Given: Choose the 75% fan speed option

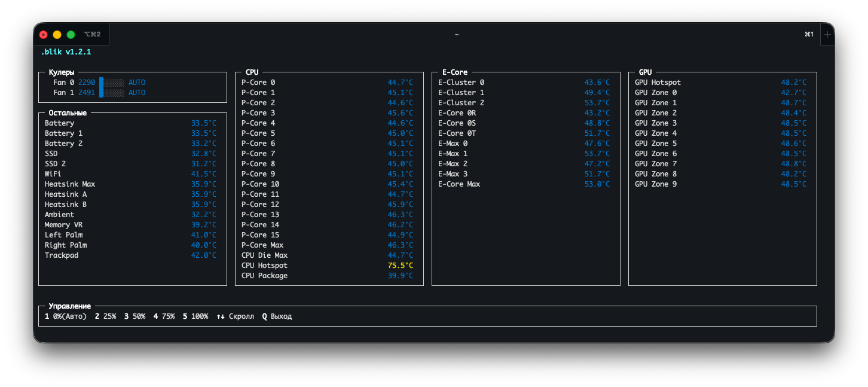Looking at the screenshot, I should coord(164,316).
